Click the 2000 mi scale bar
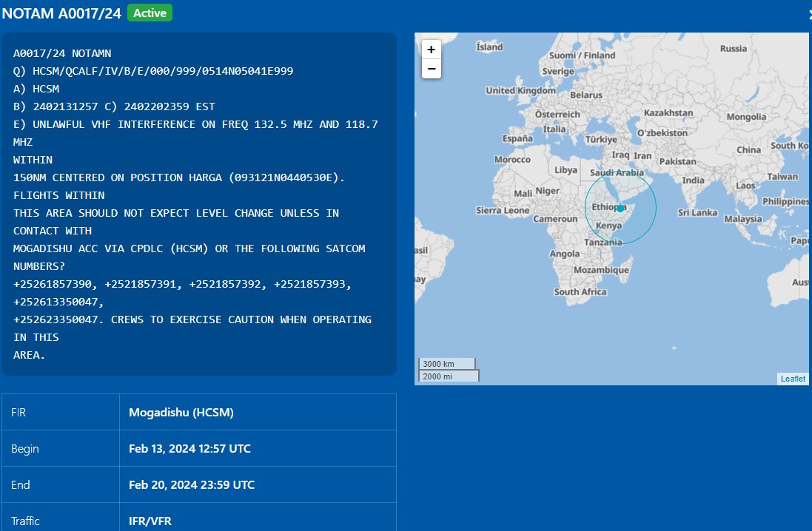Screen dimensions: 812x531 point(449,376)
